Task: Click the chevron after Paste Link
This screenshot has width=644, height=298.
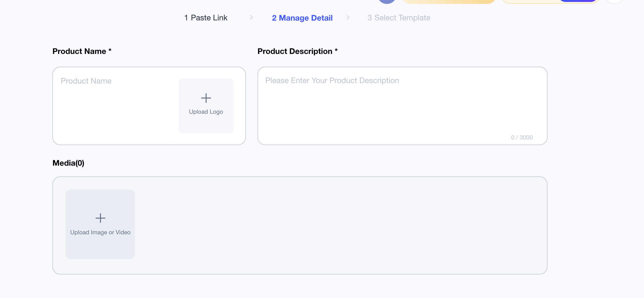Action: click(251, 17)
